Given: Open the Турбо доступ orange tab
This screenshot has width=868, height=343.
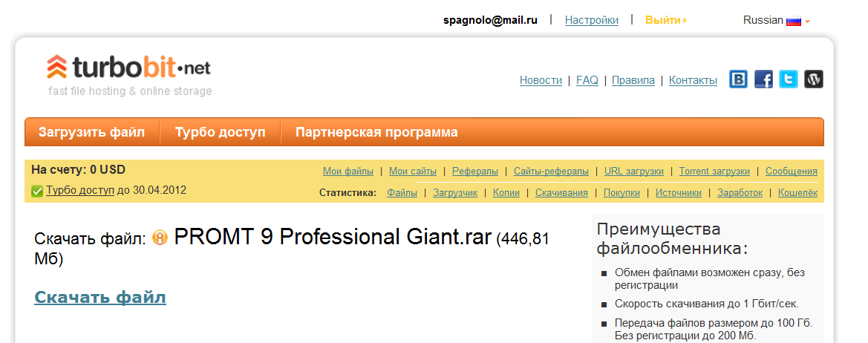Looking at the screenshot, I should (221, 132).
